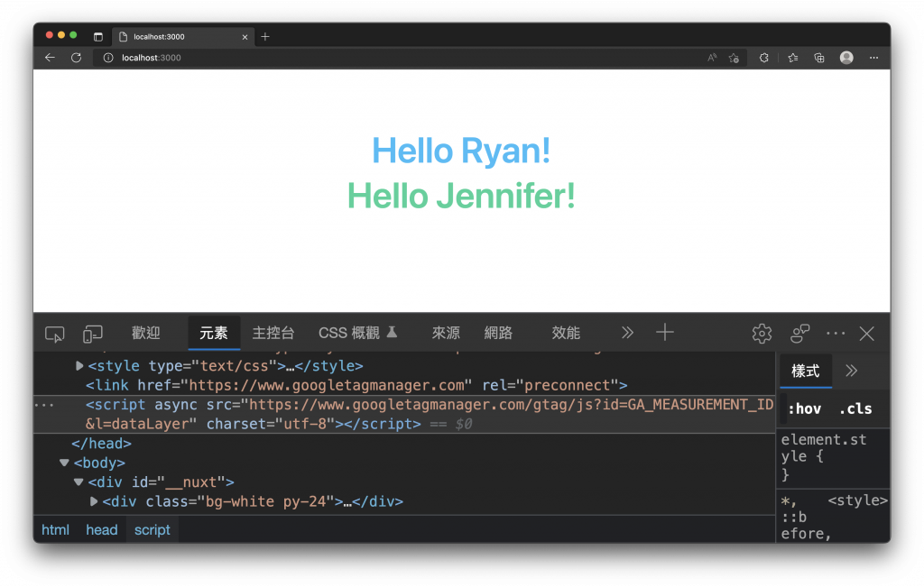The height and width of the screenshot is (587, 924).
Task: Open the Collections icon
Action: click(819, 58)
